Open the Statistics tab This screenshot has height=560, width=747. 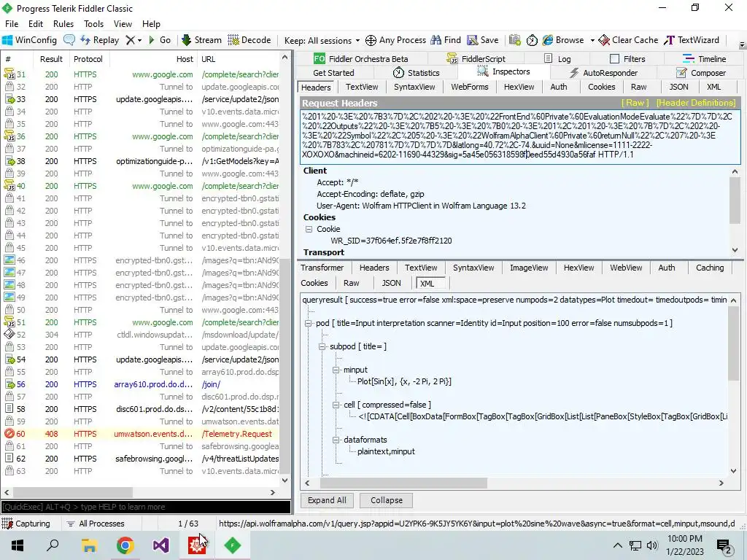click(416, 73)
